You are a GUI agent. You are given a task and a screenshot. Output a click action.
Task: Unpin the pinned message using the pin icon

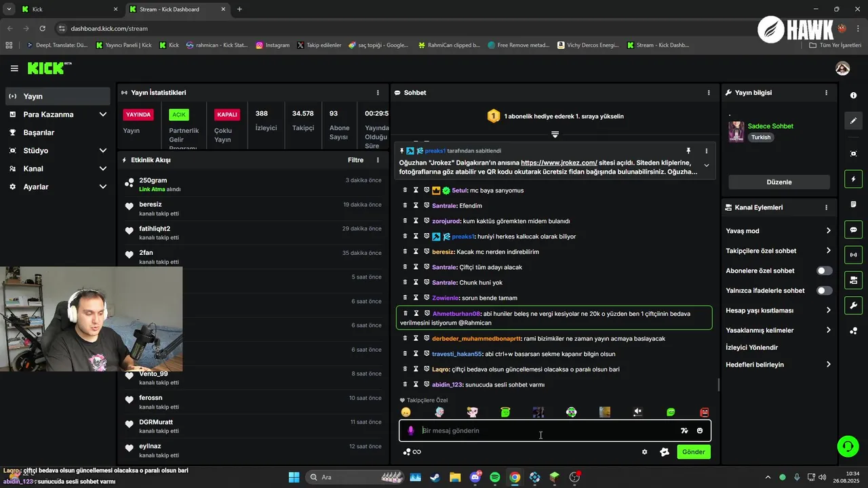point(688,151)
